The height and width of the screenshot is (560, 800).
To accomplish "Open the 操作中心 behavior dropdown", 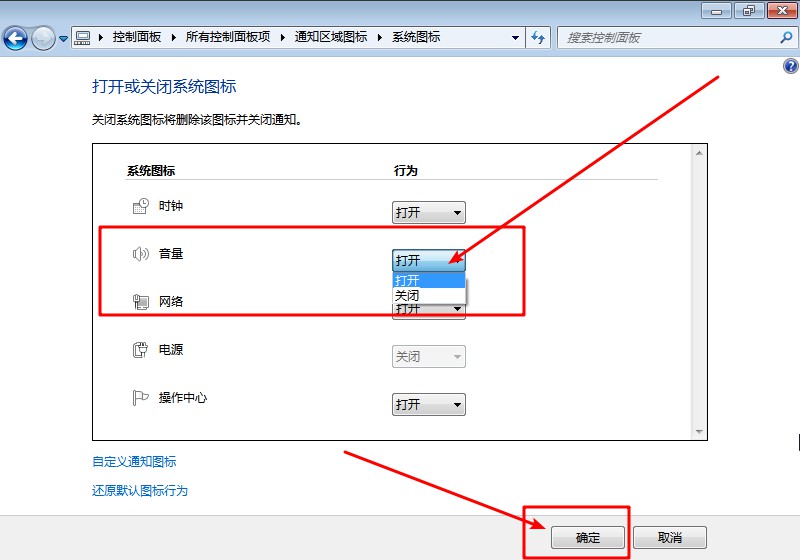I will coord(428,405).
